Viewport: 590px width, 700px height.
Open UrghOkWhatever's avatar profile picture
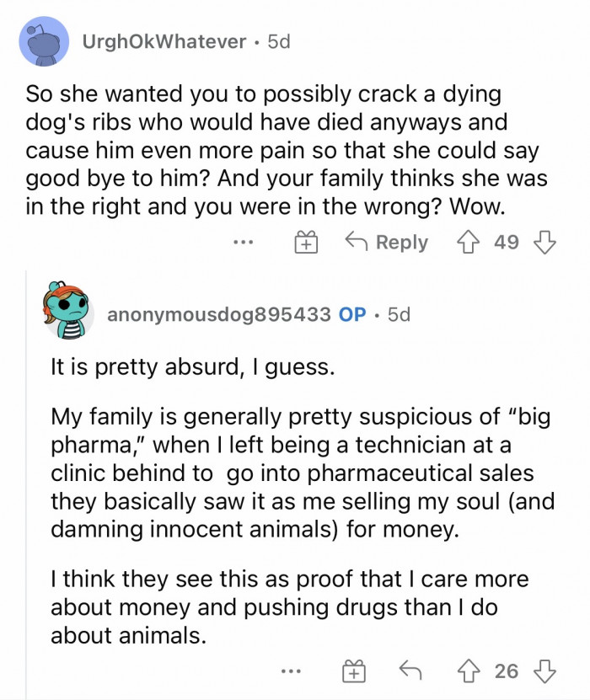pyautogui.click(x=44, y=40)
